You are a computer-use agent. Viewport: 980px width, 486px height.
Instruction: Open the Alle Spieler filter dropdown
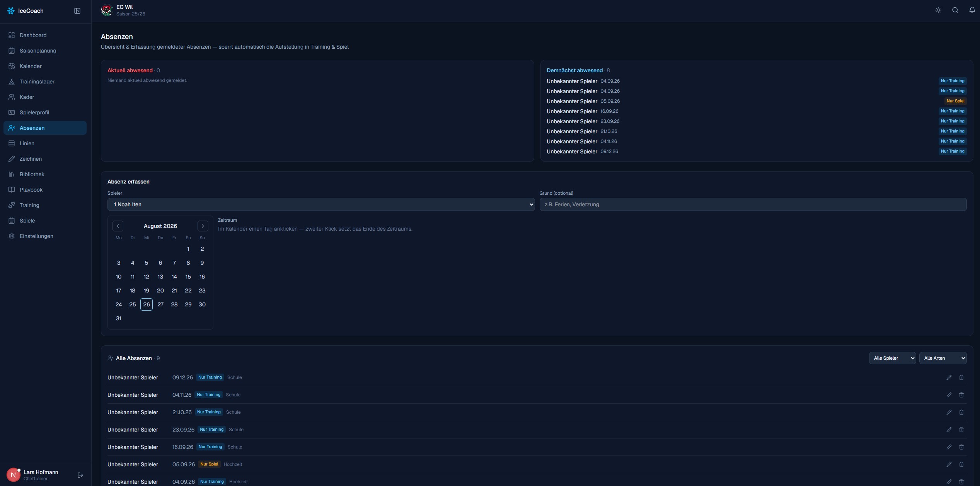pos(892,358)
